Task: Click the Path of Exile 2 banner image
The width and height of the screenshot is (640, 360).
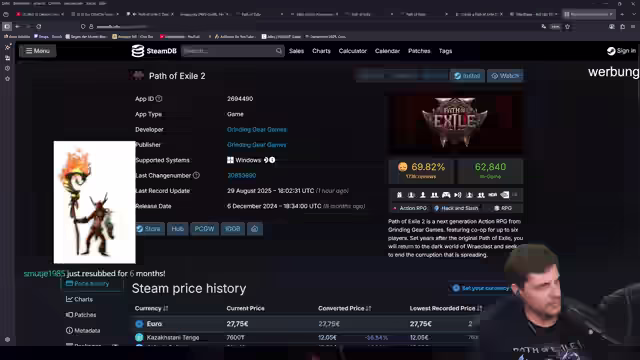Action: tap(456, 123)
